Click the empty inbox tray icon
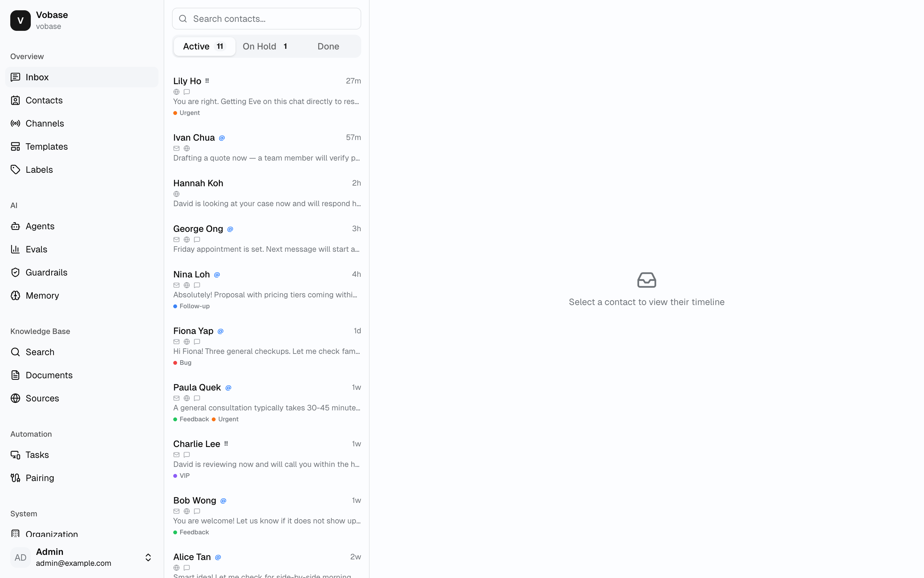Screen dimensions: 924x578 coord(646,280)
